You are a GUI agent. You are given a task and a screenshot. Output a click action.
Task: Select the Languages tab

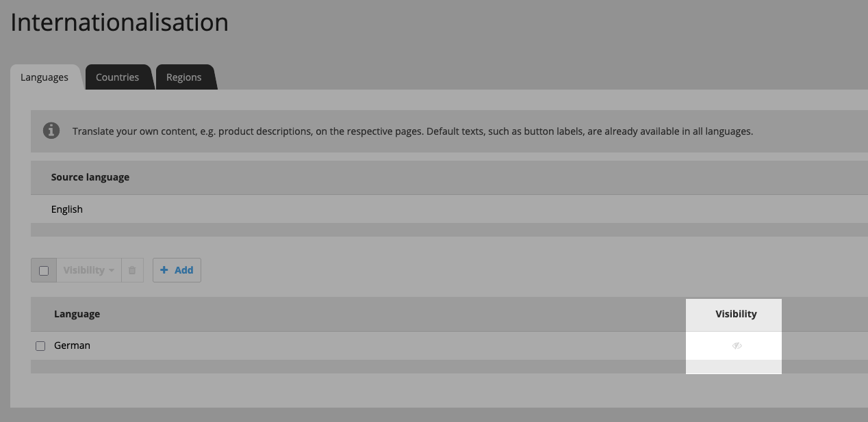(44, 77)
